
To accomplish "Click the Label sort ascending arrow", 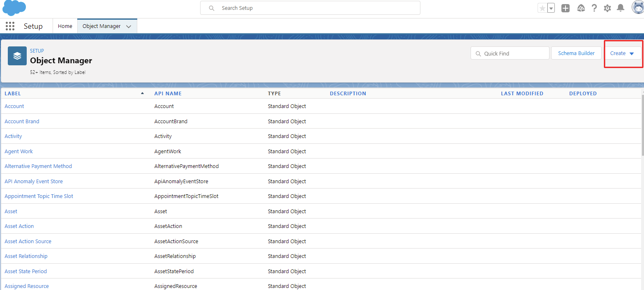I will [x=143, y=93].
